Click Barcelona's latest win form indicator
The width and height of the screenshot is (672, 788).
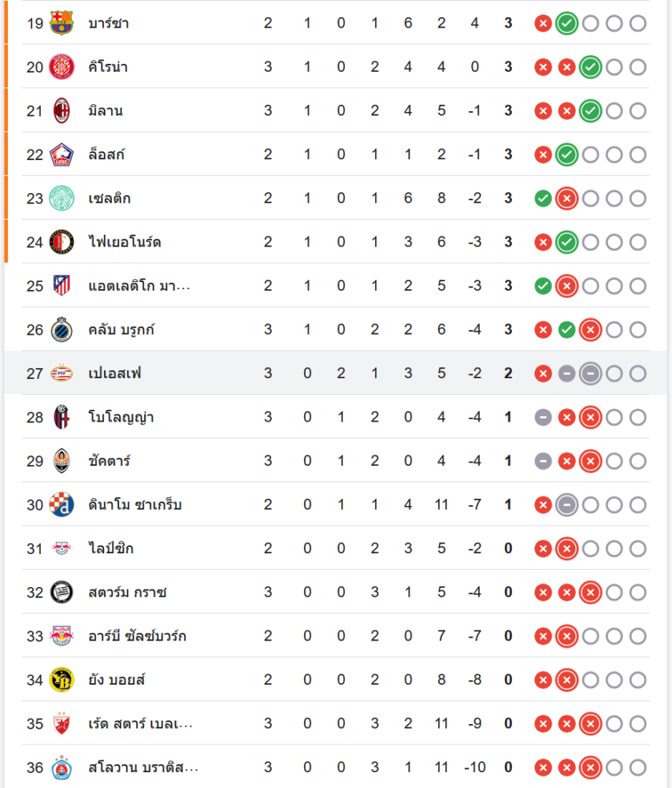coord(566,24)
